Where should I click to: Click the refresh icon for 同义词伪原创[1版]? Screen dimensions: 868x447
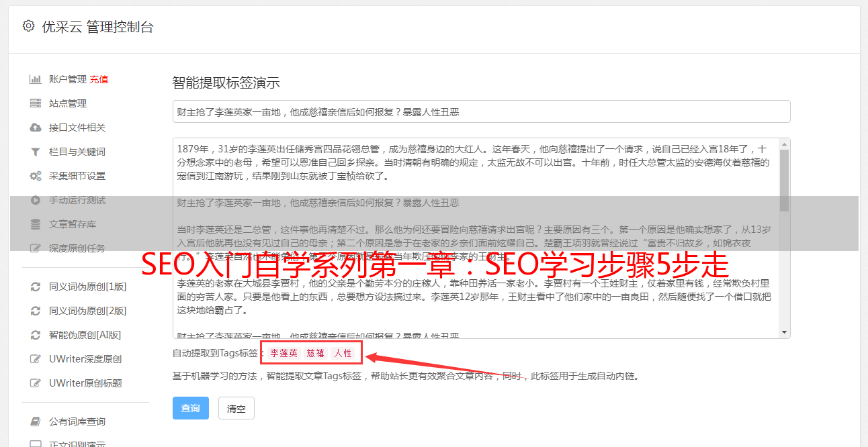[x=36, y=287]
